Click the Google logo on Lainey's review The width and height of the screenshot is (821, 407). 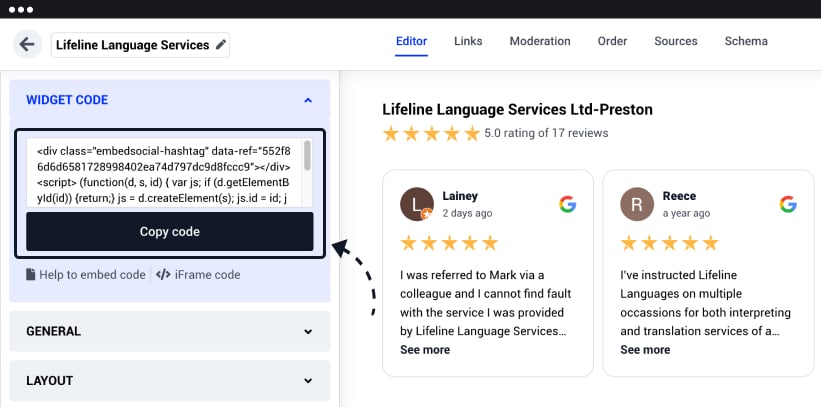point(567,204)
